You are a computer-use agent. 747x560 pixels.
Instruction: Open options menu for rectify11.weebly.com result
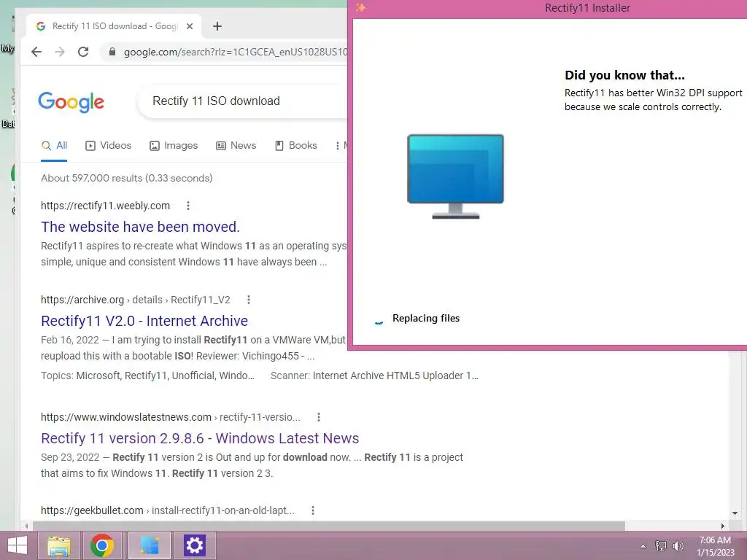pos(188,206)
